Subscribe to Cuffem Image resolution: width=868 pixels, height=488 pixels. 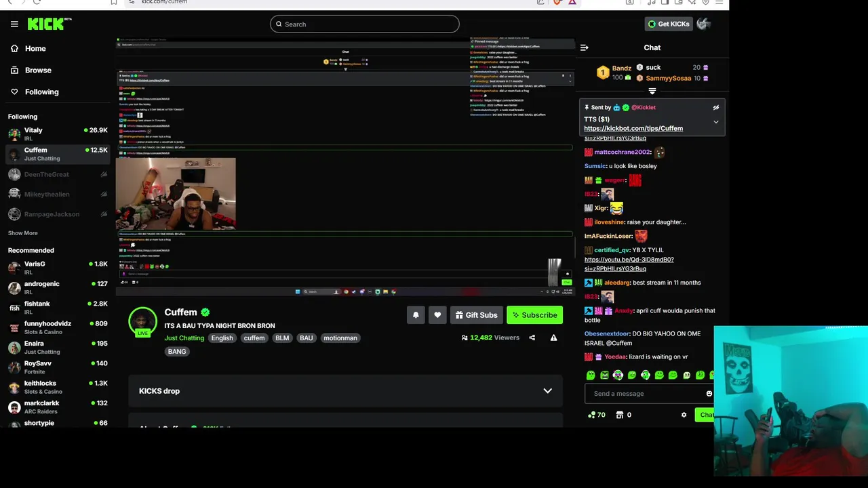point(534,315)
